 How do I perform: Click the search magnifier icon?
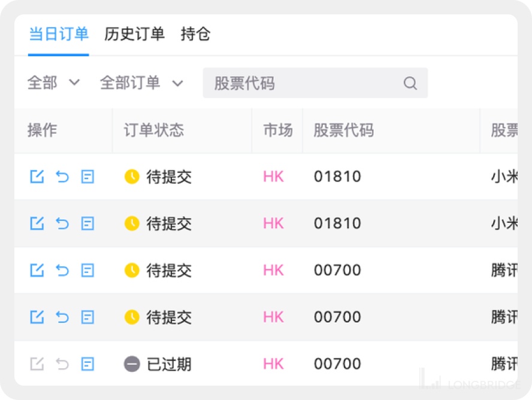click(410, 83)
